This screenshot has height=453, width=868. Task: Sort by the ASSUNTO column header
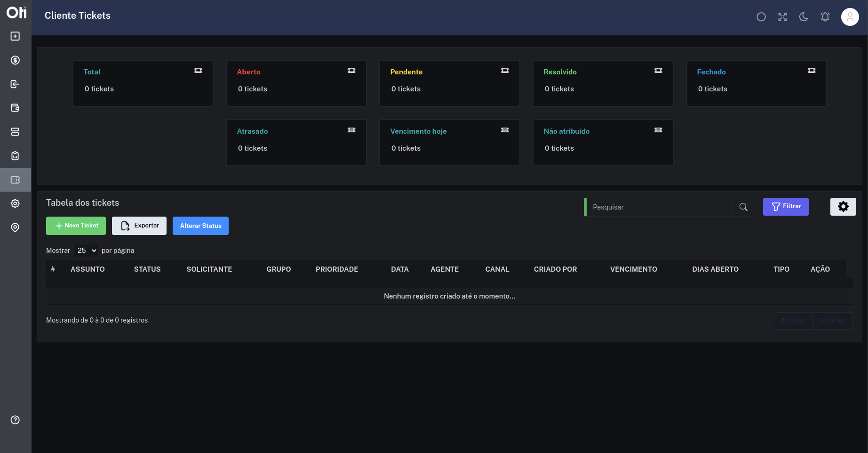tap(88, 269)
